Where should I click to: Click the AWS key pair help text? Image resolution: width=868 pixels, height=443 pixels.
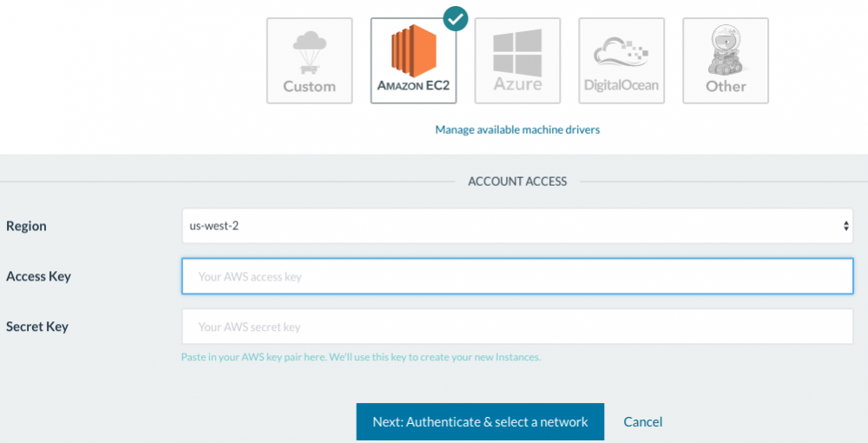tap(360, 357)
